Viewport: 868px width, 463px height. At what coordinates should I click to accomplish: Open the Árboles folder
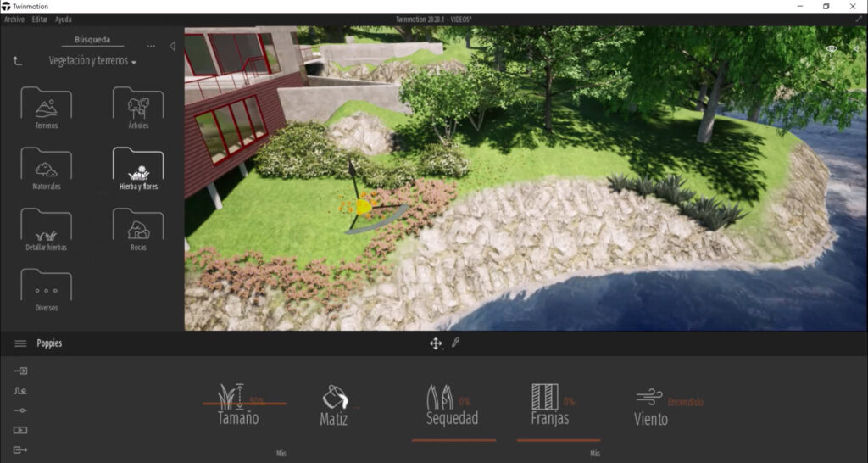[x=138, y=106]
